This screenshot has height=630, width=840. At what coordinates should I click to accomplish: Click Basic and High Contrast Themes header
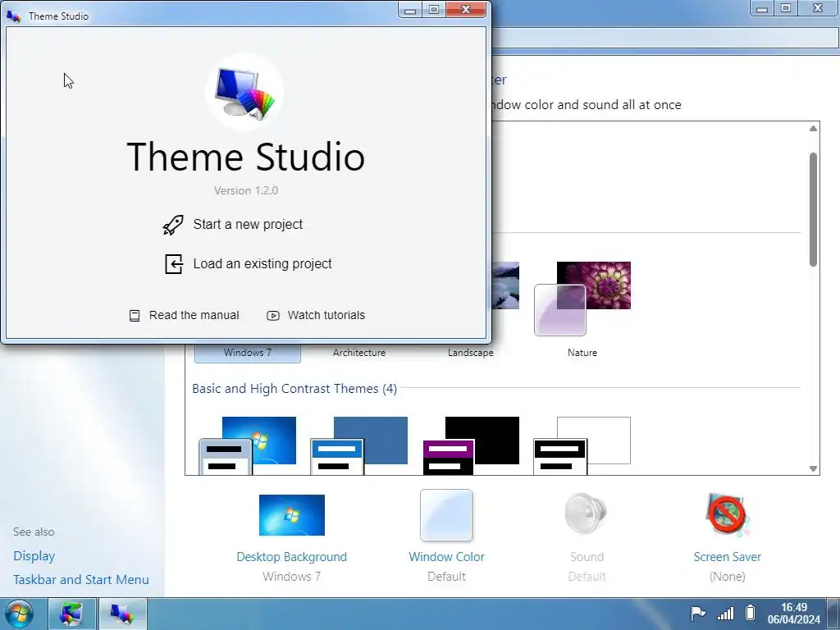[294, 388]
